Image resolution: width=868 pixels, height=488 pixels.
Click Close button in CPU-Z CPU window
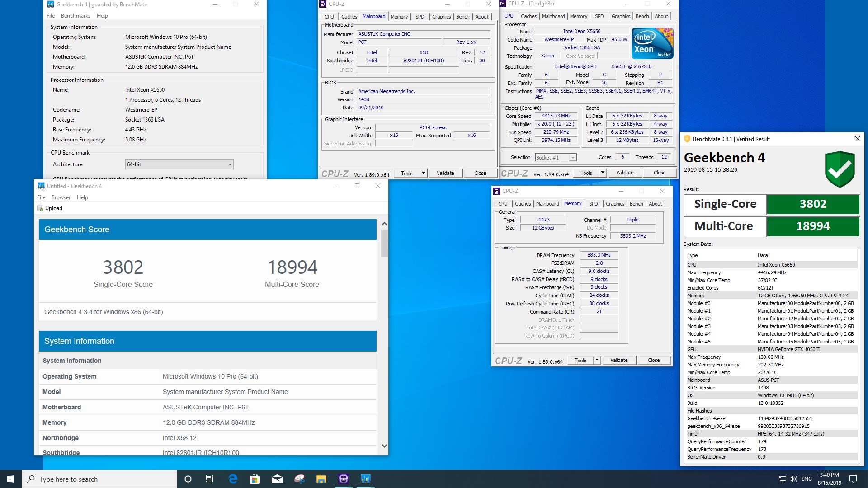(x=660, y=173)
